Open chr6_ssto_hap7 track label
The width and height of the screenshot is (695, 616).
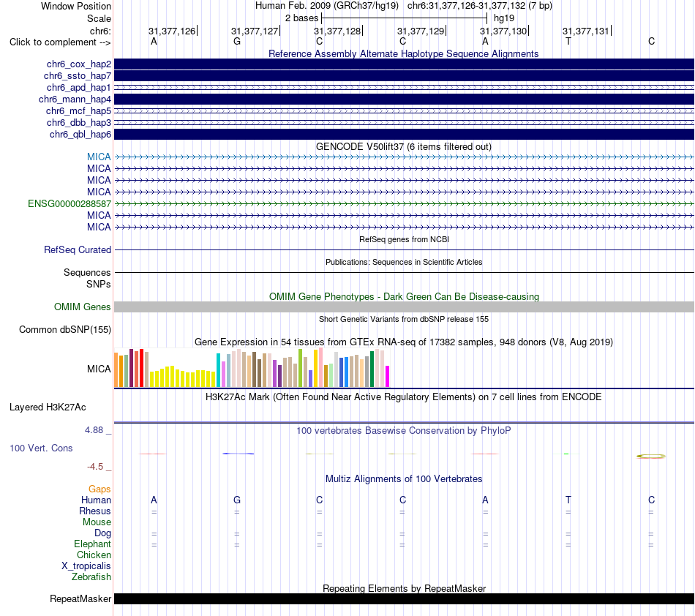(x=77, y=76)
